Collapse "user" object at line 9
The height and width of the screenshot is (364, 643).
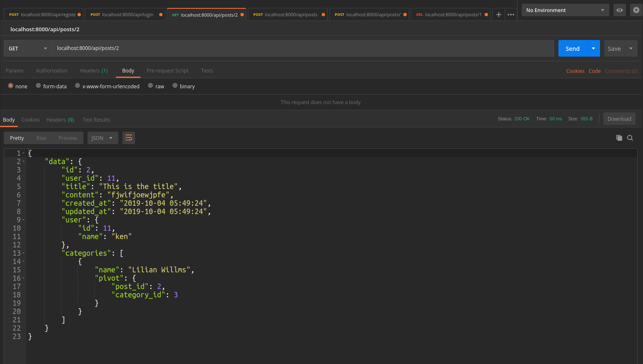[x=24, y=220]
